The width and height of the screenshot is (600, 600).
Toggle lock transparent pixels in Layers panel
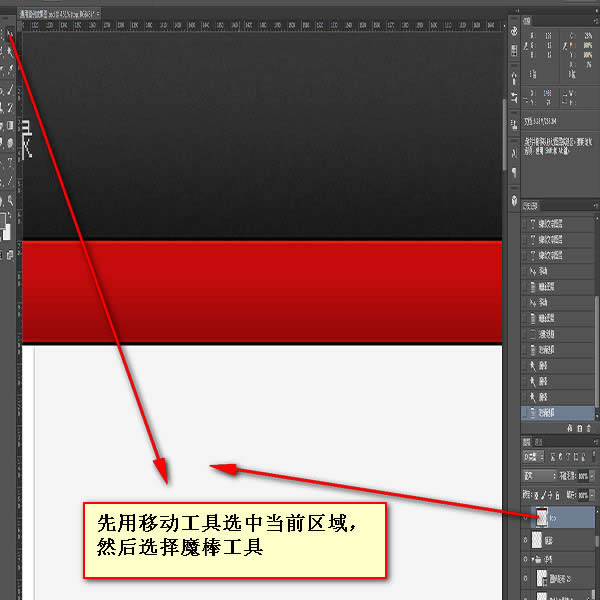click(x=536, y=496)
